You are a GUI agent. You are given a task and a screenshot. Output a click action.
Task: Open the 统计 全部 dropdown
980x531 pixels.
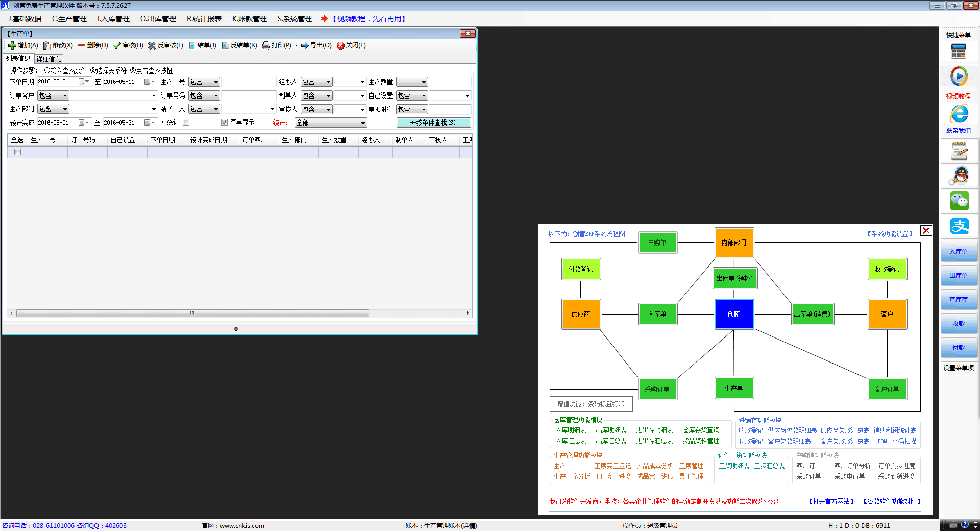coord(331,123)
